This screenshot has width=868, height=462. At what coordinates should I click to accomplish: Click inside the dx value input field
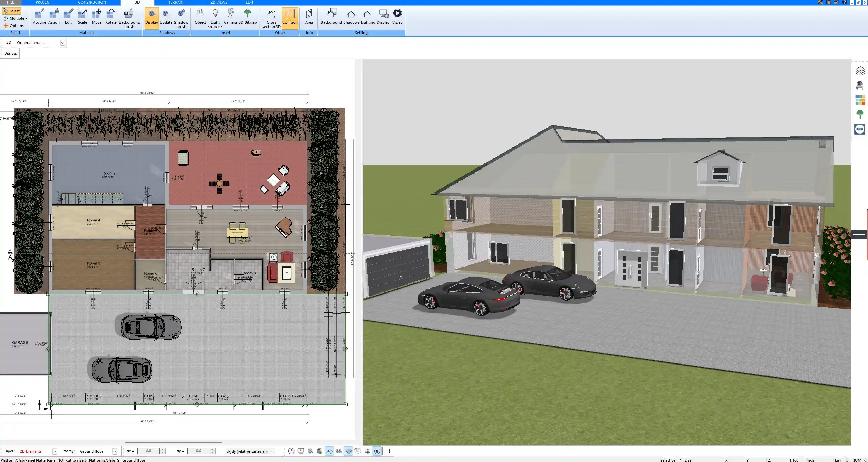[x=149, y=450]
